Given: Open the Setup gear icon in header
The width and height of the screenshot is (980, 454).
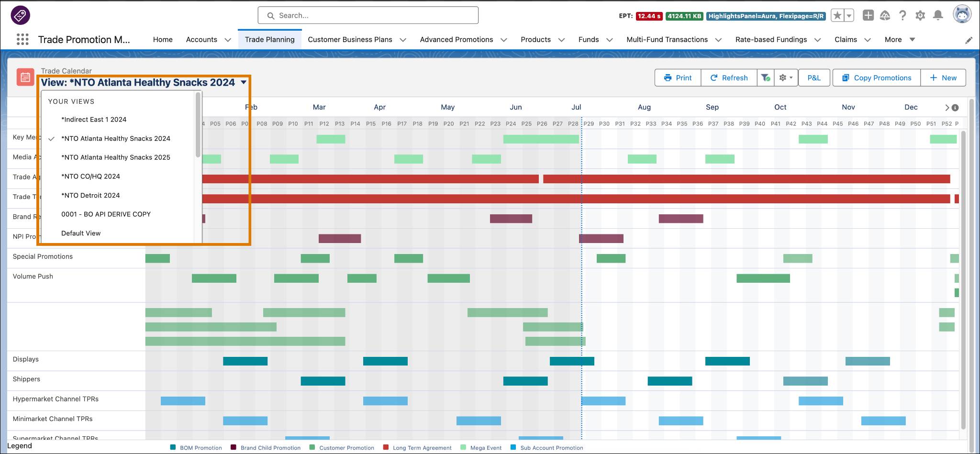Looking at the screenshot, I should tap(920, 16).
